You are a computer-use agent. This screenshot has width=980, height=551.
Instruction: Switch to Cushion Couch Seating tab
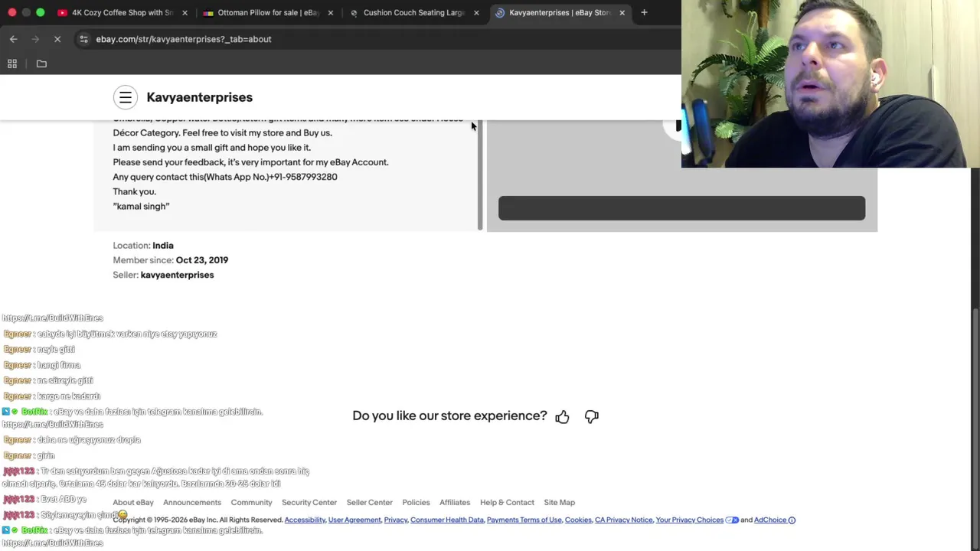[413, 13]
